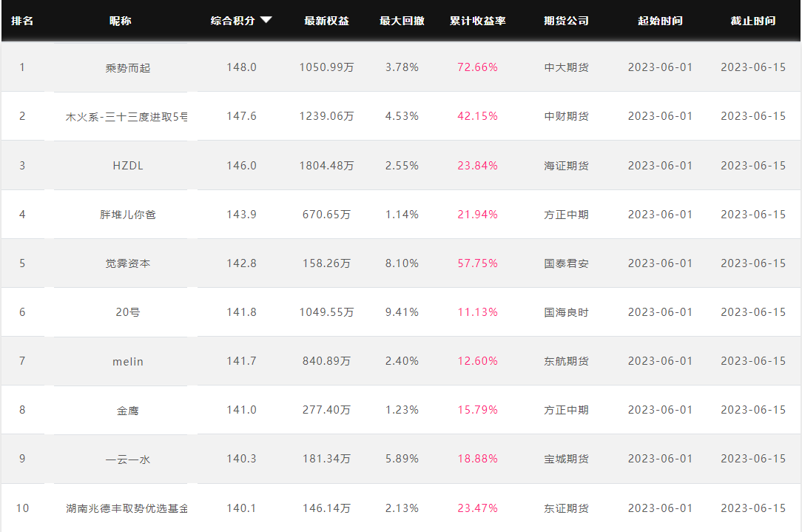
Task: Click the 截止时间 column header
Action: pos(753,21)
